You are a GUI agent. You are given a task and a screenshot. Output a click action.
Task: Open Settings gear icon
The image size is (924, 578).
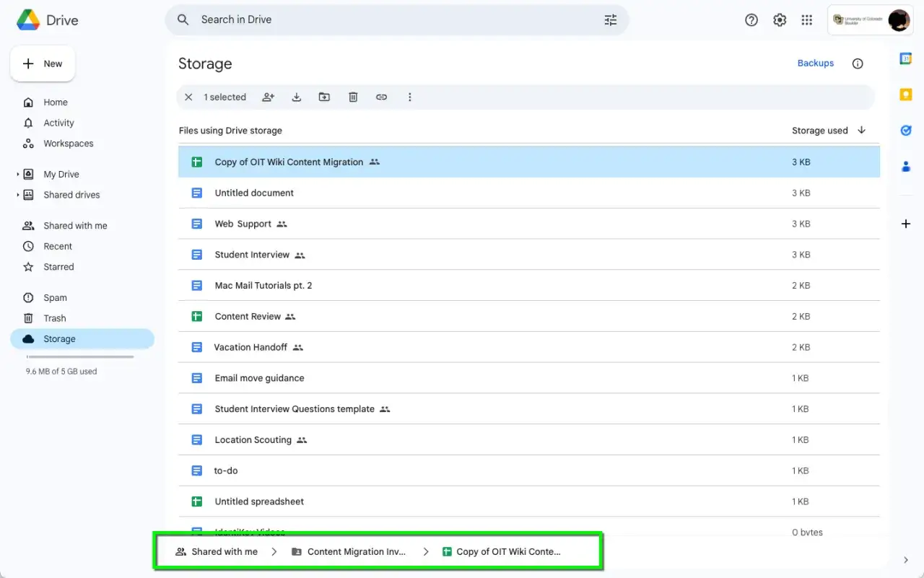click(x=780, y=20)
